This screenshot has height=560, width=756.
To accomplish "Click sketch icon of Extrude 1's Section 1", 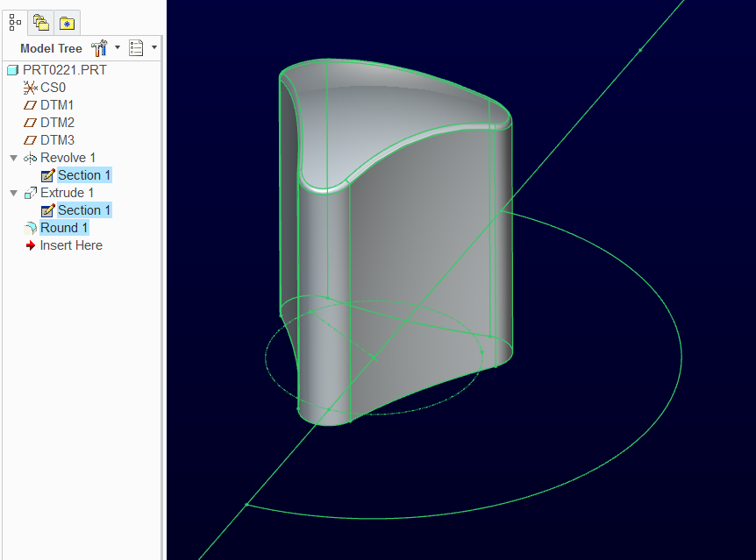I will pyautogui.click(x=47, y=210).
